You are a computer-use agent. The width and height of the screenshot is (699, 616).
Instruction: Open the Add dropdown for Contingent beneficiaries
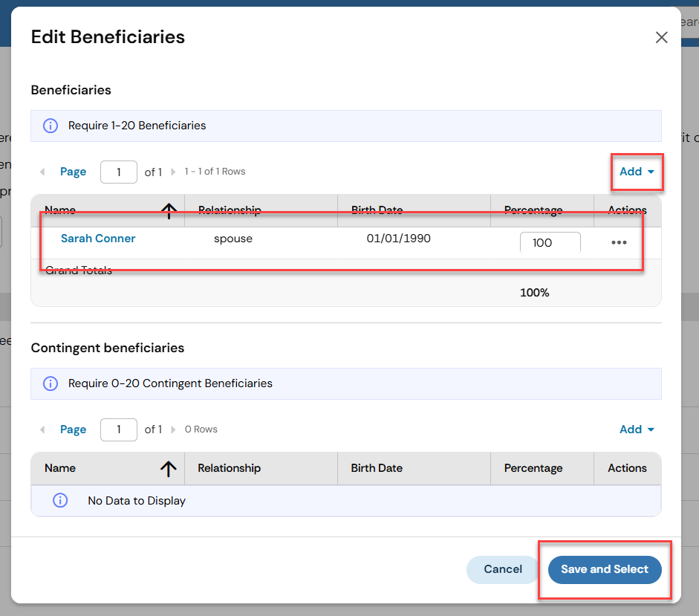click(637, 429)
